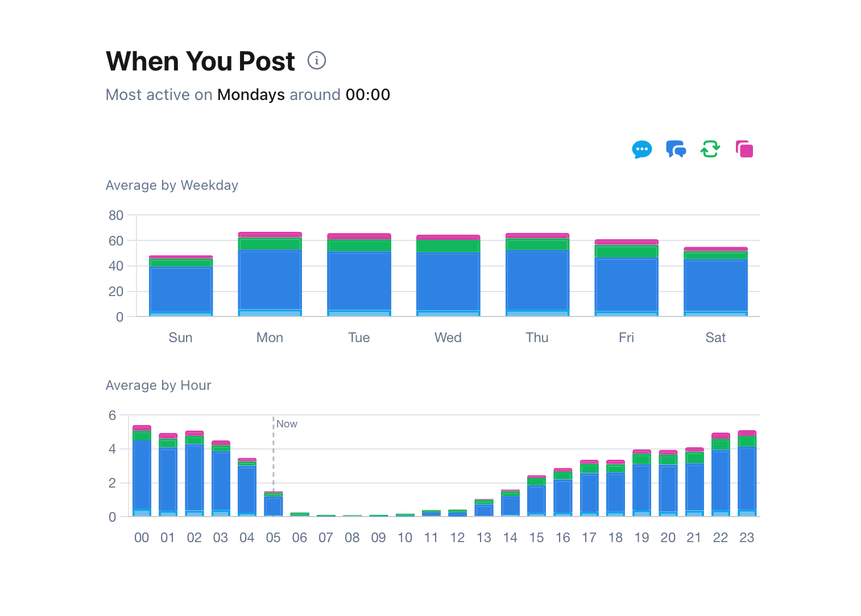
Task: Click the 00:00 time in subtitle
Action: tap(368, 95)
